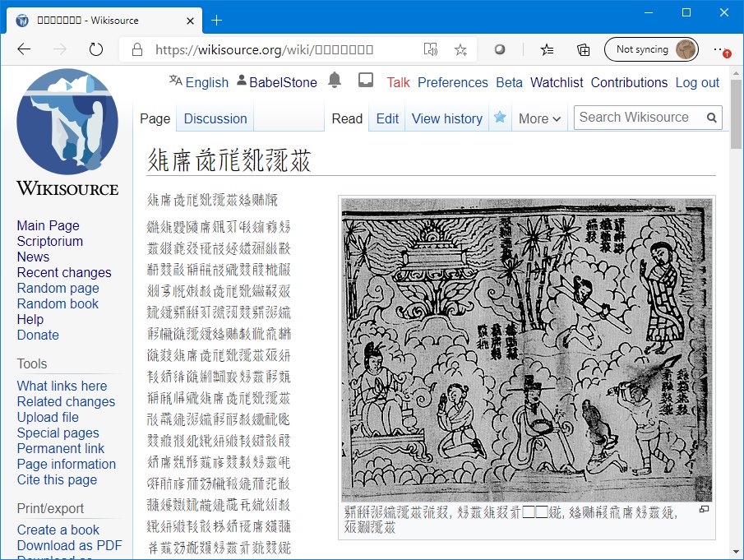Select the Page tab
The height and width of the screenshot is (560, 744).
tap(155, 118)
